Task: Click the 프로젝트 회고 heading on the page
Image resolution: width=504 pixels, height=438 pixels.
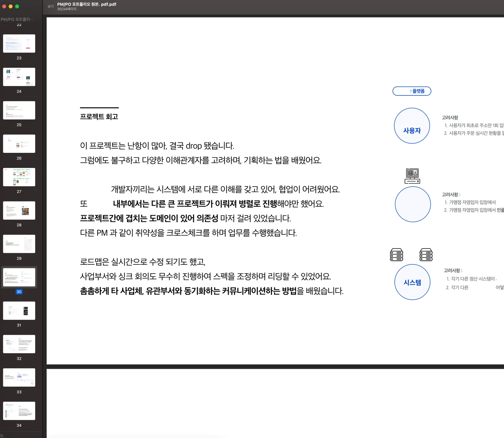Action: (x=99, y=117)
